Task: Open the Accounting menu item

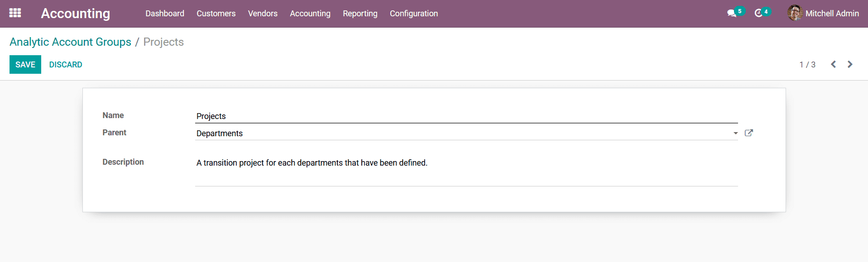Action: click(x=310, y=14)
